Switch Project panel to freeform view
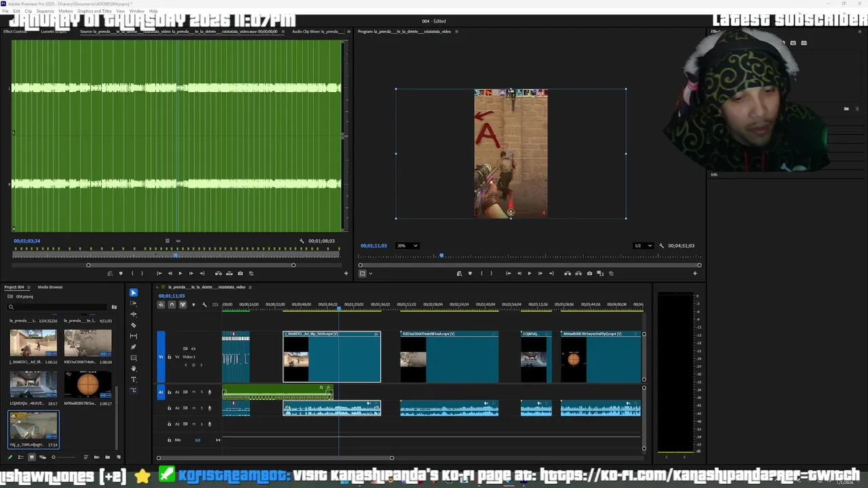 click(x=42, y=457)
